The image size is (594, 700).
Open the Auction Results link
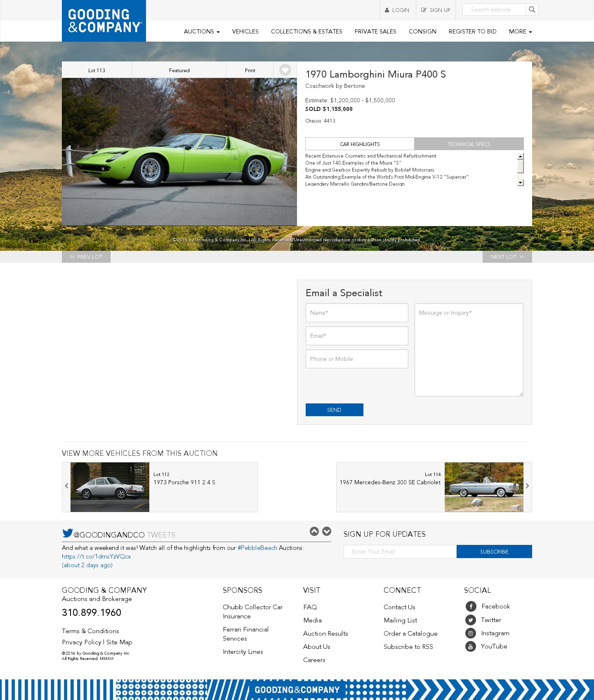click(x=325, y=634)
